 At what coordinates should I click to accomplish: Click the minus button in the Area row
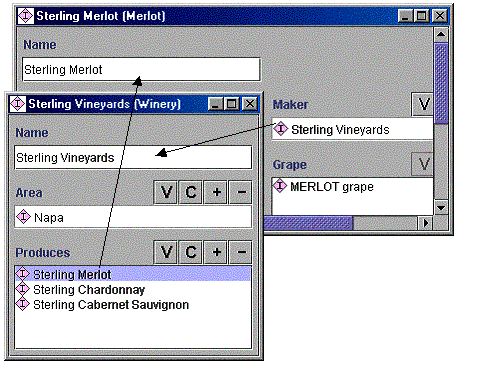coord(241,192)
